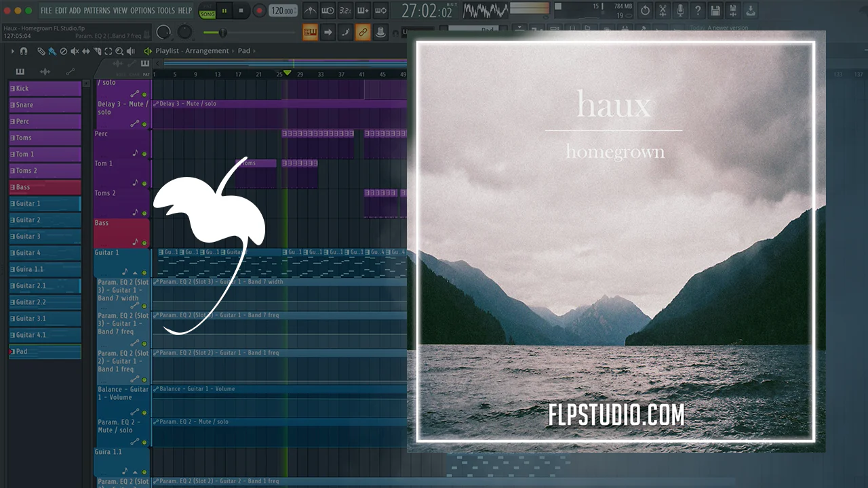Toggle the metronome icon
The image size is (868, 488).
point(310,11)
